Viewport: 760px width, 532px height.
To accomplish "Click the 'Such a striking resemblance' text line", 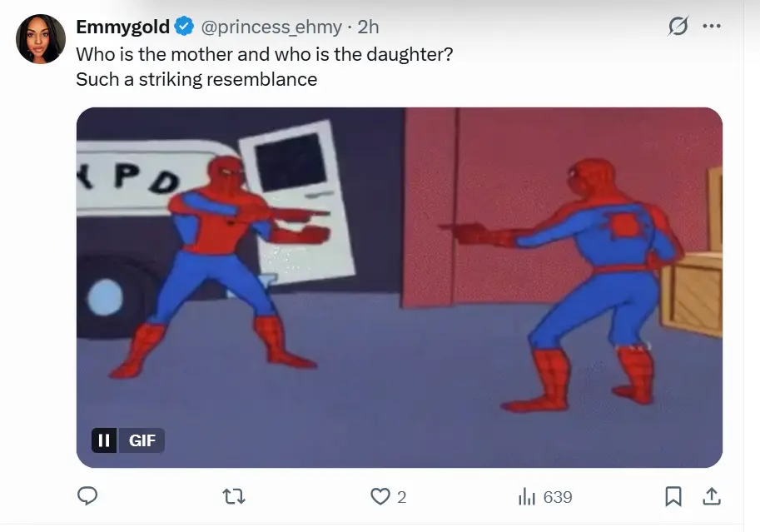I will [x=196, y=79].
